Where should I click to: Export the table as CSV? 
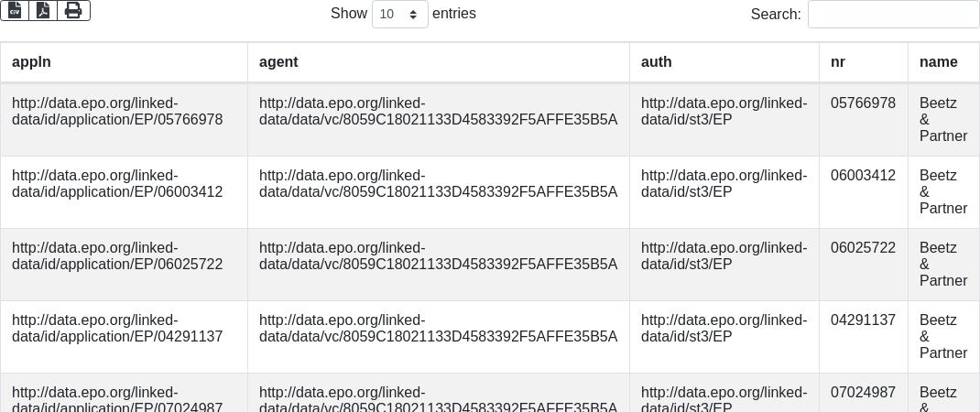click(x=15, y=10)
